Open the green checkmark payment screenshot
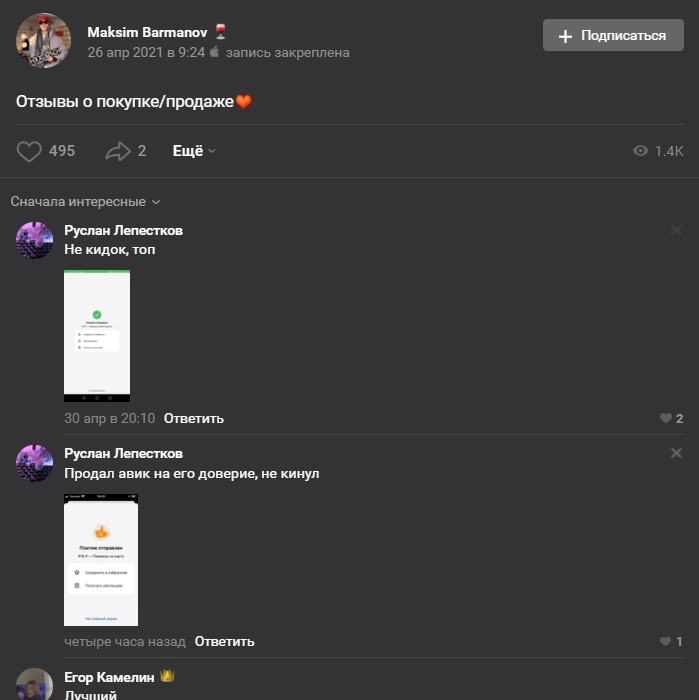Viewport: 699px width, 700px height. pyautogui.click(x=97, y=336)
